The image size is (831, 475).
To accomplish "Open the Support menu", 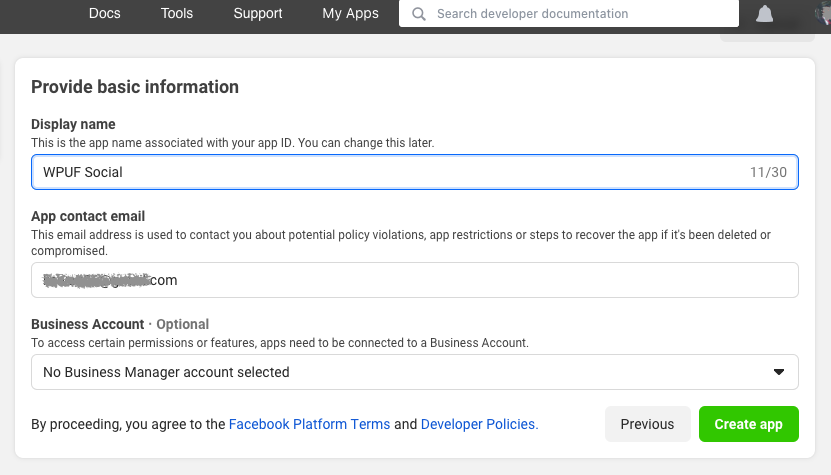I will coord(258,13).
